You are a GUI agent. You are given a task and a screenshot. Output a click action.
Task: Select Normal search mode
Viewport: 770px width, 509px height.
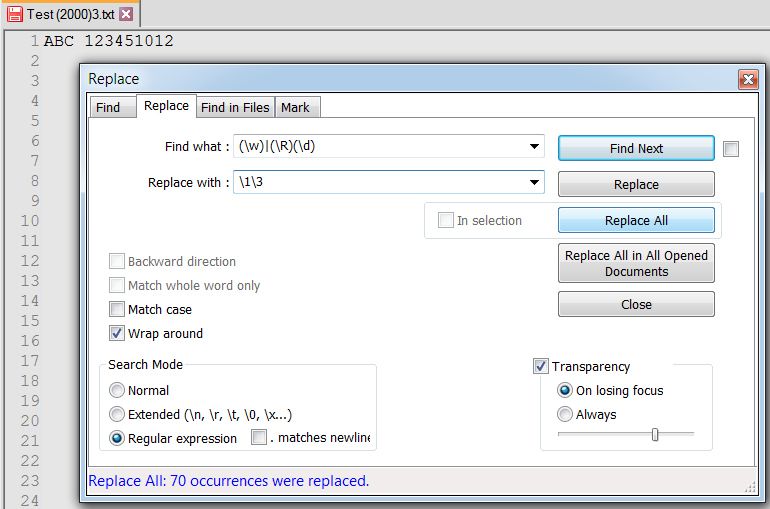[x=117, y=391]
